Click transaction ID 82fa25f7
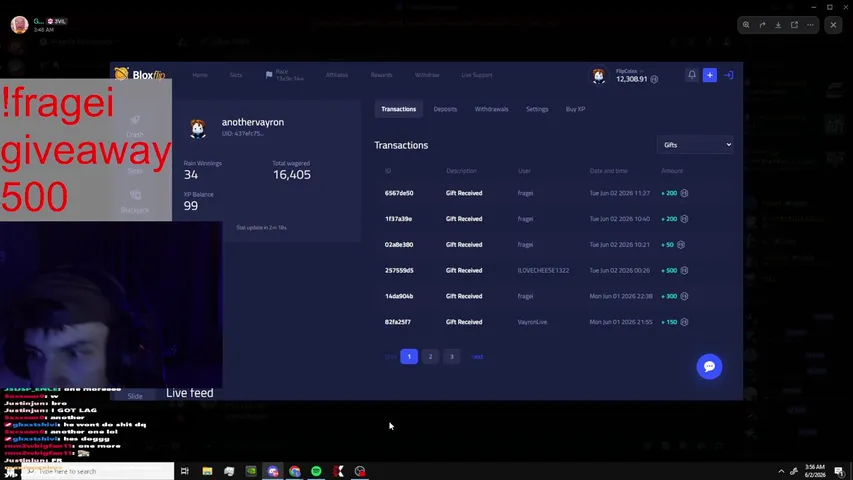Viewport: 853px width, 480px height. [x=398, y=322]
